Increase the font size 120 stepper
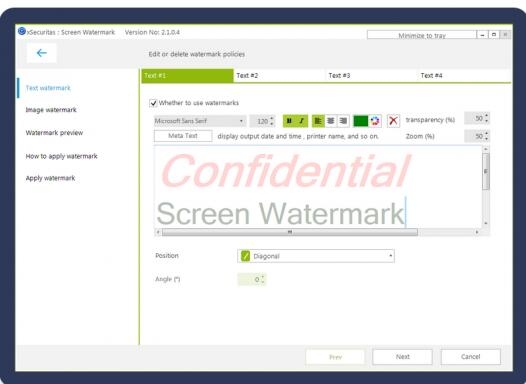The image size is (526, 384). 272,118
